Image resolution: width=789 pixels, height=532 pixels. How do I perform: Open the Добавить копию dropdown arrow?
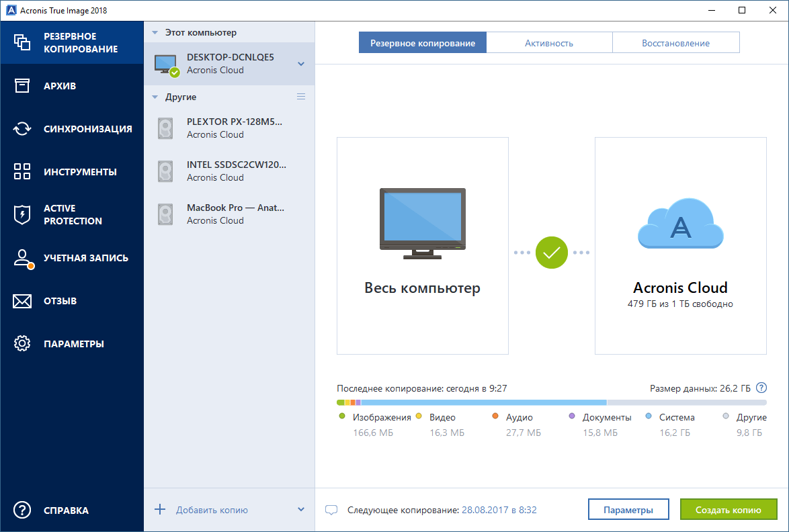point(302,509)
